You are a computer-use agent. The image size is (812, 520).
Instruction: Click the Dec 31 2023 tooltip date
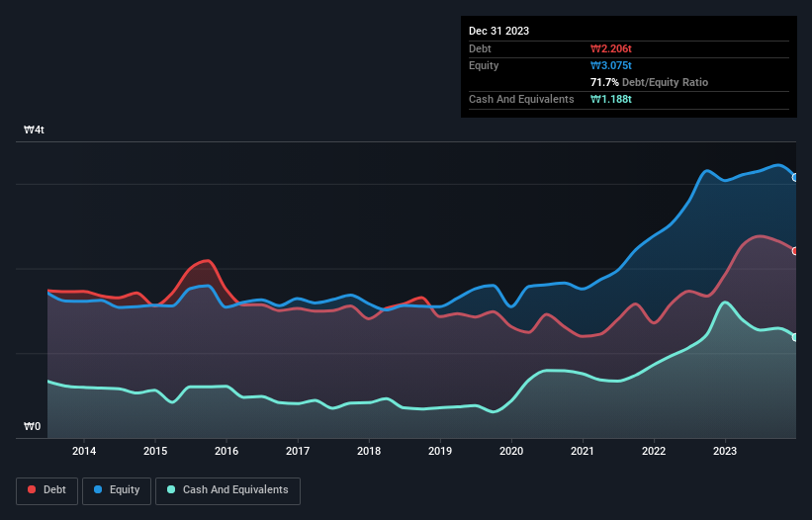498,31
